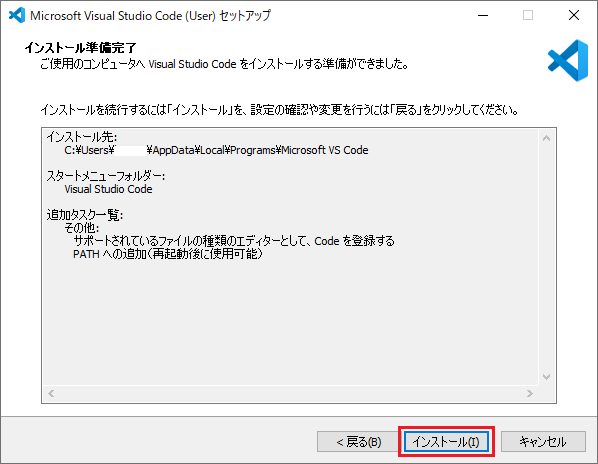This screenshot has width=598, height=464.
Task: Click the summary box's scroll left arrow
Action: (x=51, y=393)
